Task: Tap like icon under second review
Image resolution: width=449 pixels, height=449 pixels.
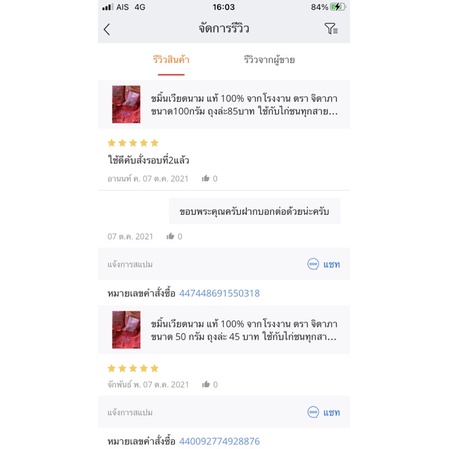Action: 206,384
